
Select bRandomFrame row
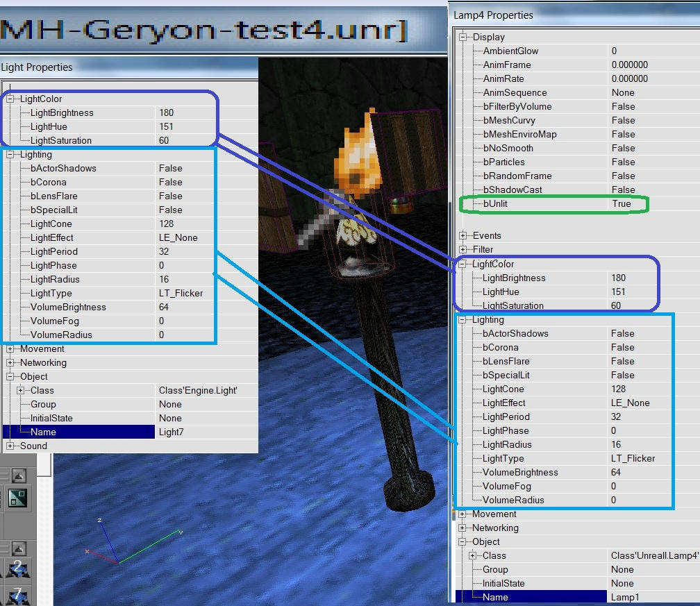(581, 176)
